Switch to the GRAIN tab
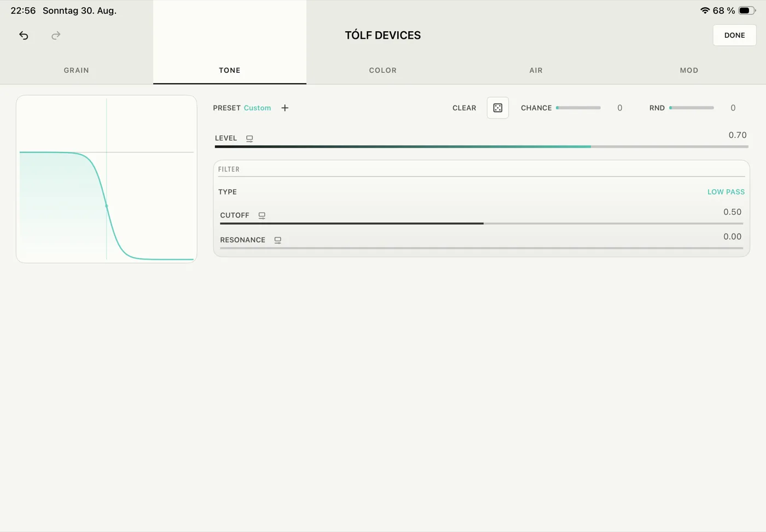 click(x=77, y=70)
